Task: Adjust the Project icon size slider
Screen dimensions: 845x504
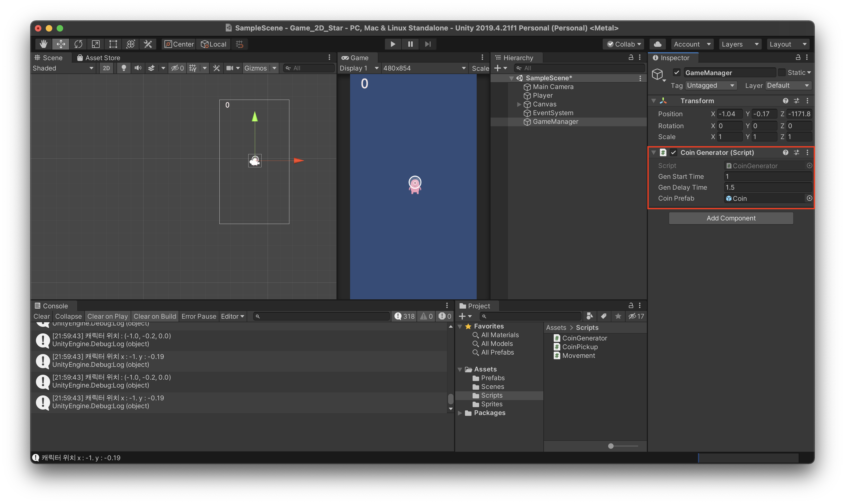Action: click(611, 446)
